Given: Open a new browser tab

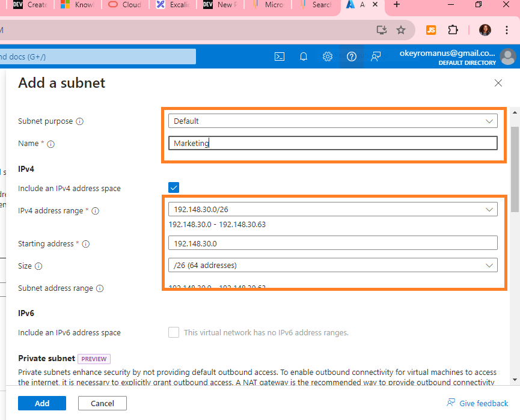Looking at the screenshot, I should 397,5.
